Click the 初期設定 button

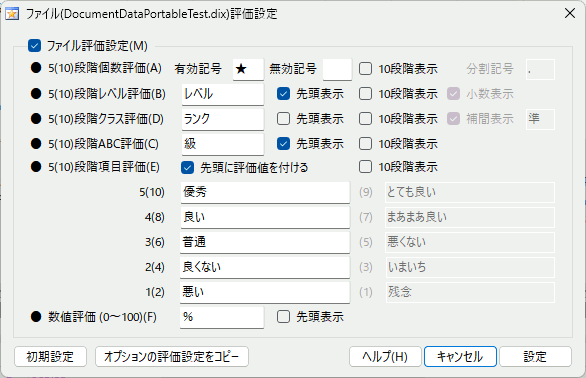50,357
